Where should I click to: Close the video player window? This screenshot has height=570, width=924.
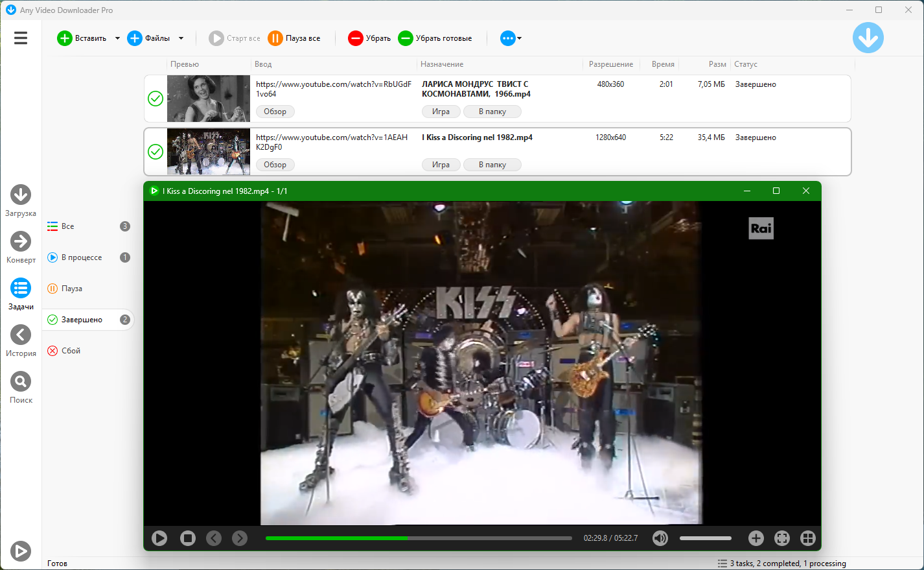coord(806,191)
